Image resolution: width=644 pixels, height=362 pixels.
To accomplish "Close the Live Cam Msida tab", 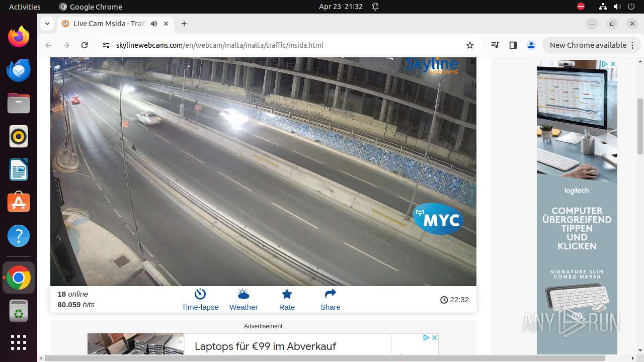I will (x=167, y=24).
